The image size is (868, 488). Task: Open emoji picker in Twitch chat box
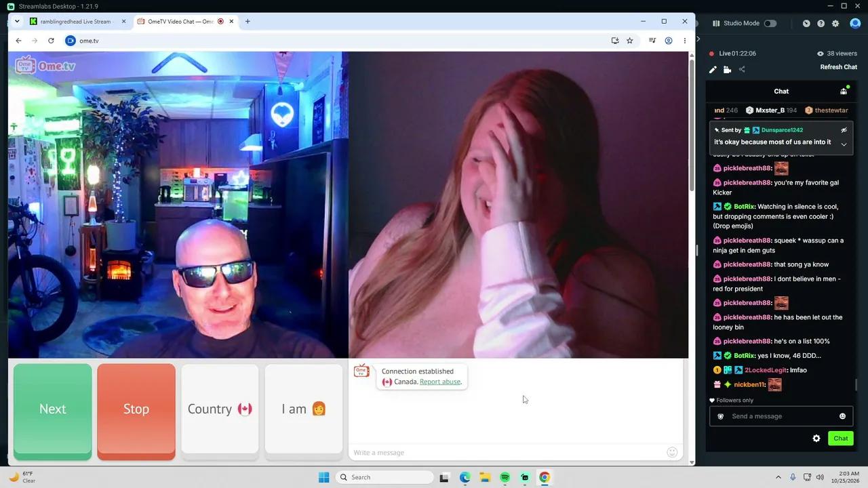pyautogui.click(x=843, y=416)
